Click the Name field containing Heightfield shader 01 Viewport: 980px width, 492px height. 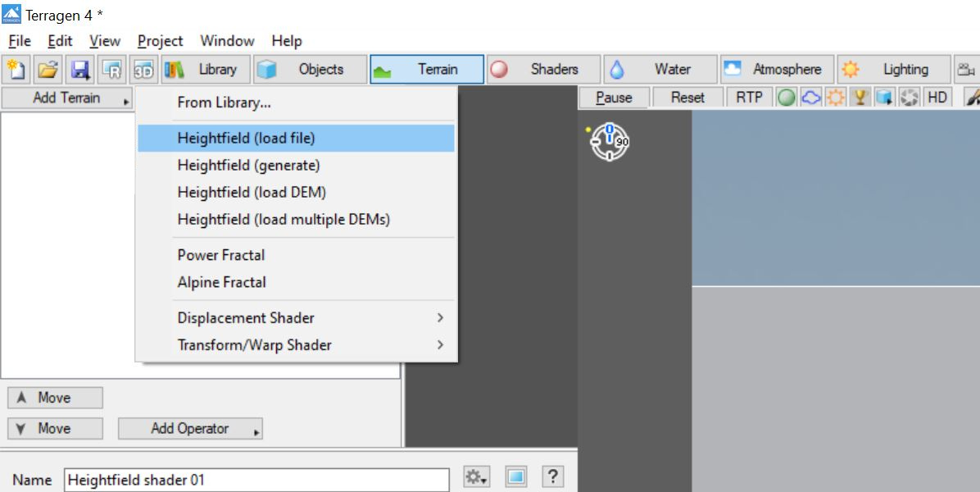[x=256, y=481]
